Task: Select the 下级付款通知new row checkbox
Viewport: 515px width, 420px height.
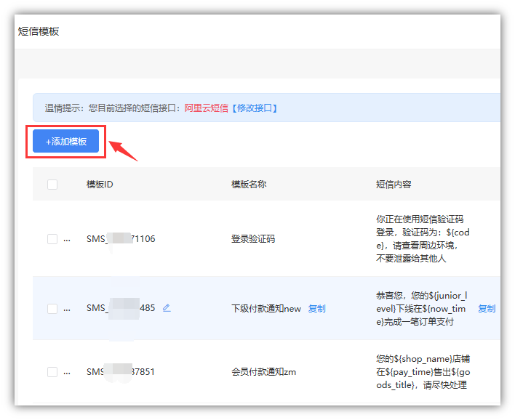Action: click(x=52, y=309)
